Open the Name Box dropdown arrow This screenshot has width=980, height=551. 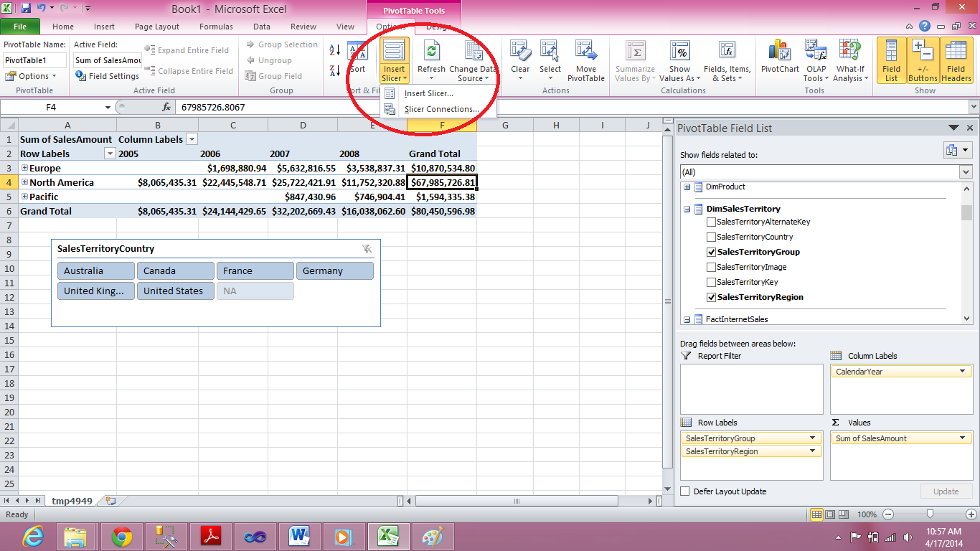click(108, 107)
